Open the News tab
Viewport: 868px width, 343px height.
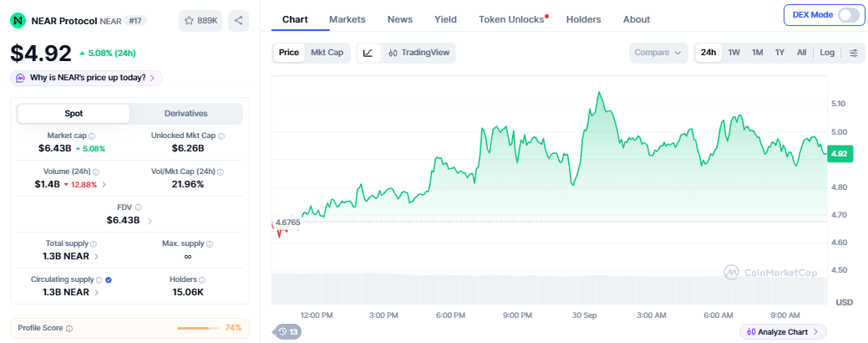point(399,19)
